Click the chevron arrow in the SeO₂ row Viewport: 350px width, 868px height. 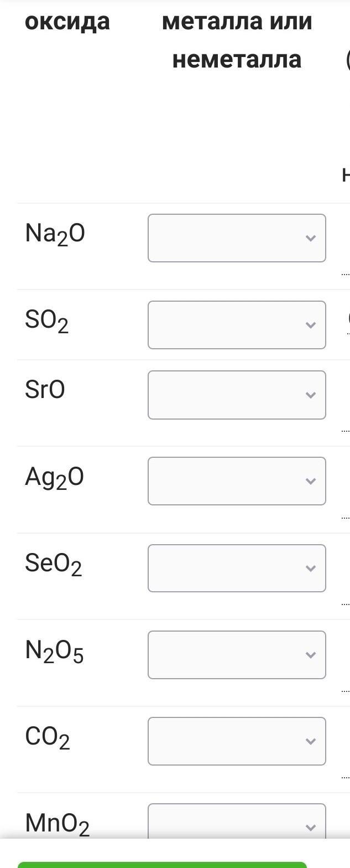[310, 569]
